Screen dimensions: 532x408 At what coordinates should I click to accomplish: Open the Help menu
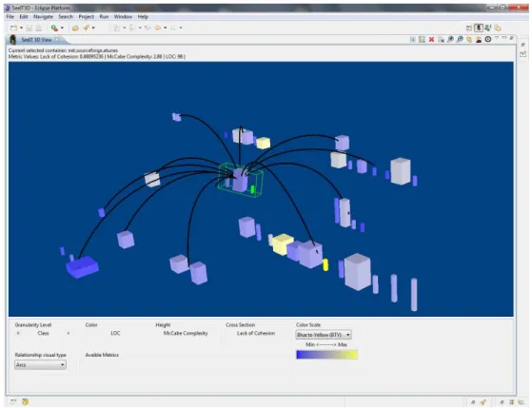click(x=143, y=16)
